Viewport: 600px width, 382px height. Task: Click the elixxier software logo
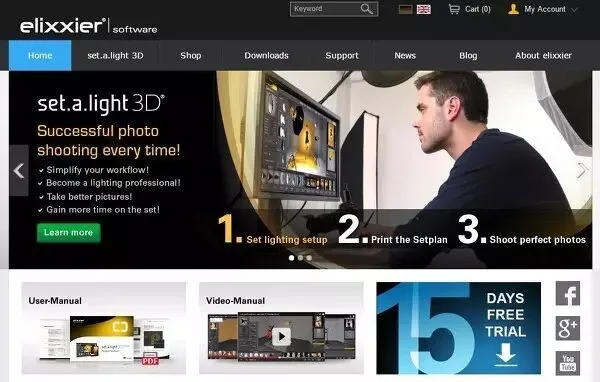pyautogui.click(x=88, y=26)
